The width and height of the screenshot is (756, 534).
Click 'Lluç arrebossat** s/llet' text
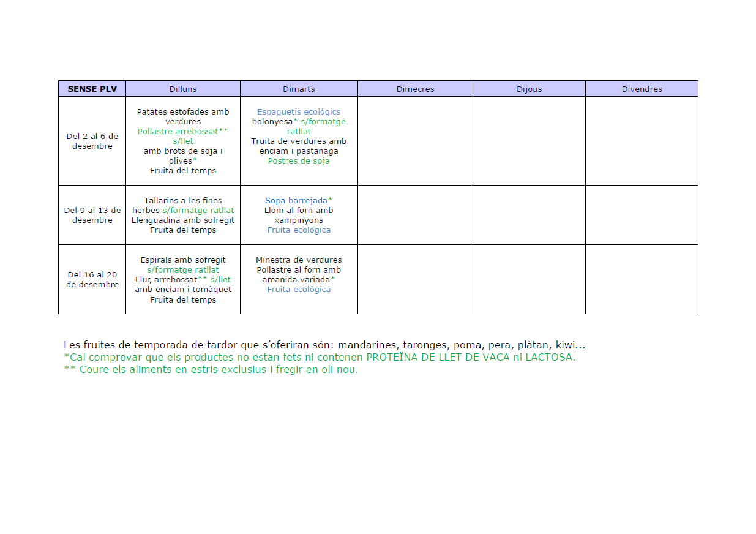click(x=183, y=280)
